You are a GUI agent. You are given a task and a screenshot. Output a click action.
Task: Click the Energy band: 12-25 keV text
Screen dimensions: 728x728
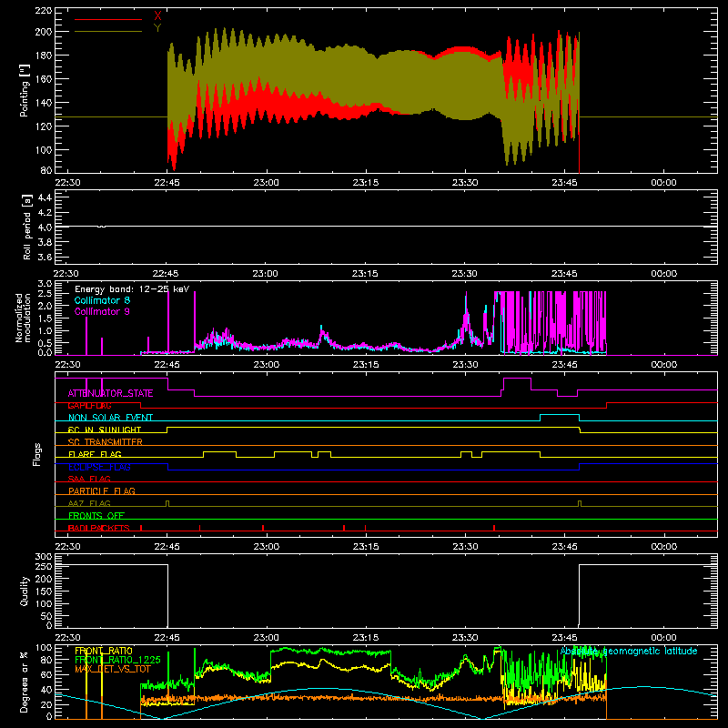tap(132, 289)
